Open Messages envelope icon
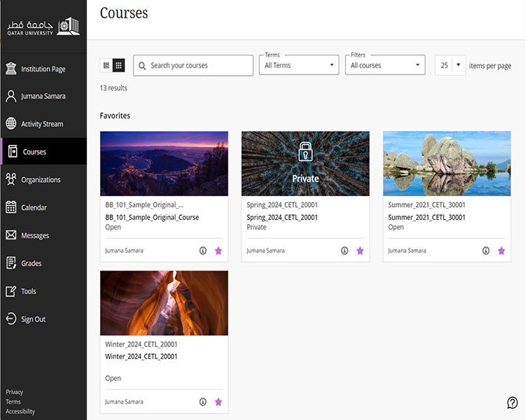The width and height of the screenshot is (525, 420). coord(11,235)
